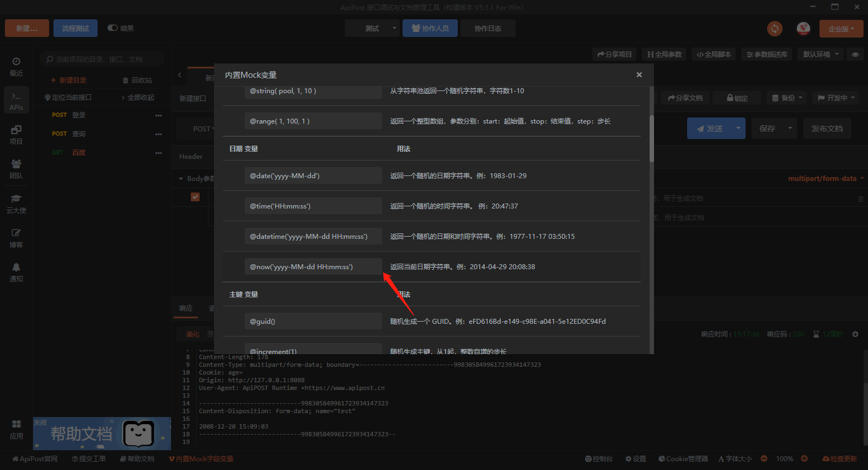868x470 pixels.
Task: Open the 企业版 dropdown
Action: (x=841, y=29)
